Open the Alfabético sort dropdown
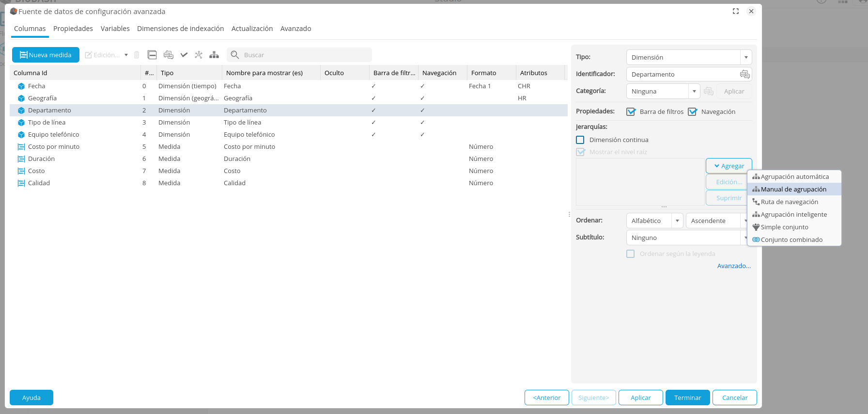This screenshot has height=414, width=868. point(677,221)
